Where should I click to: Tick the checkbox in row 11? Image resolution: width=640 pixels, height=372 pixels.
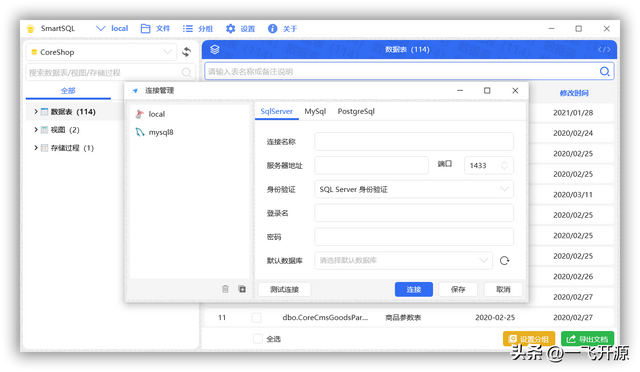[x=256, y=317]
